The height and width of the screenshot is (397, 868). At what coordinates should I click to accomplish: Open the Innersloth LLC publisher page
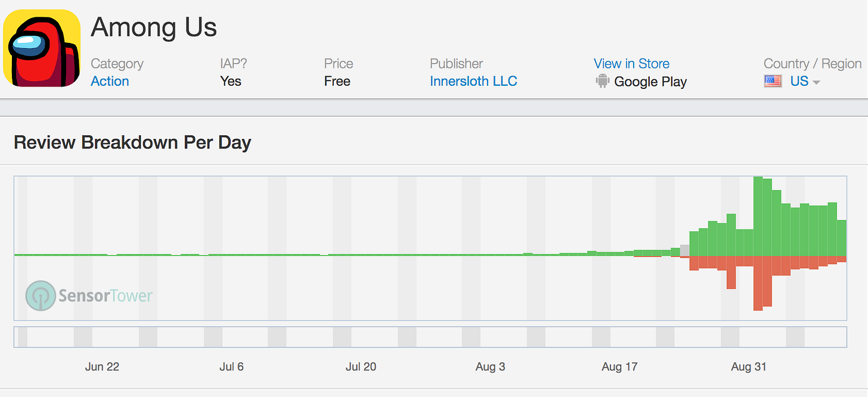coord(473,82)
